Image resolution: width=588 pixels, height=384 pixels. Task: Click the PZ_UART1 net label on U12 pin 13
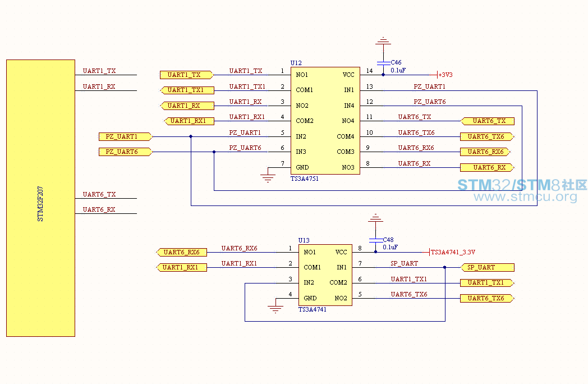[429, 86]
